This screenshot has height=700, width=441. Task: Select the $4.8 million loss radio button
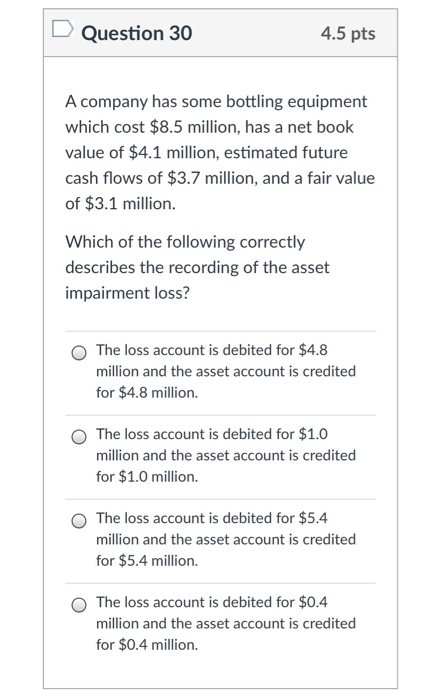(x=79, y=353)
